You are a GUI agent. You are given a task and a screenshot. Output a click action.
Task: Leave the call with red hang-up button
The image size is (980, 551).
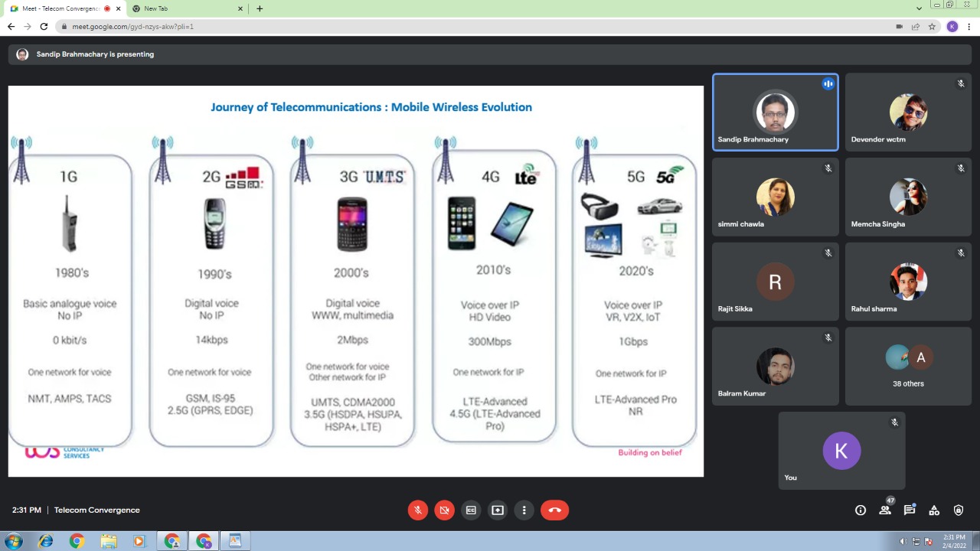tap(554, 510)
